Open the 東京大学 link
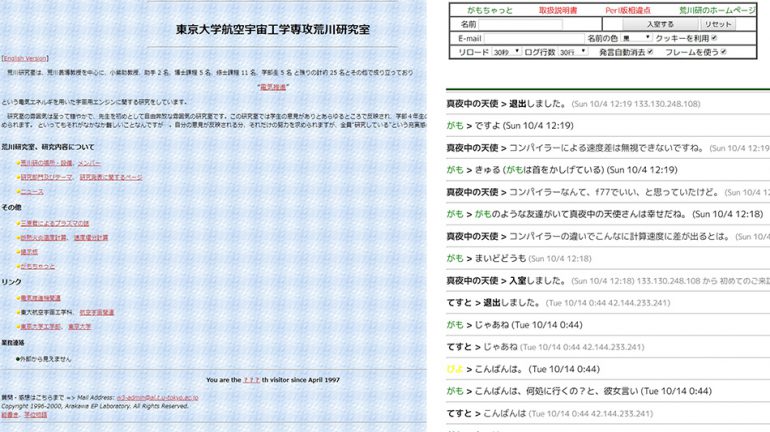The width and height of the screenshot is (770, 432). click(x=80, y=326)
